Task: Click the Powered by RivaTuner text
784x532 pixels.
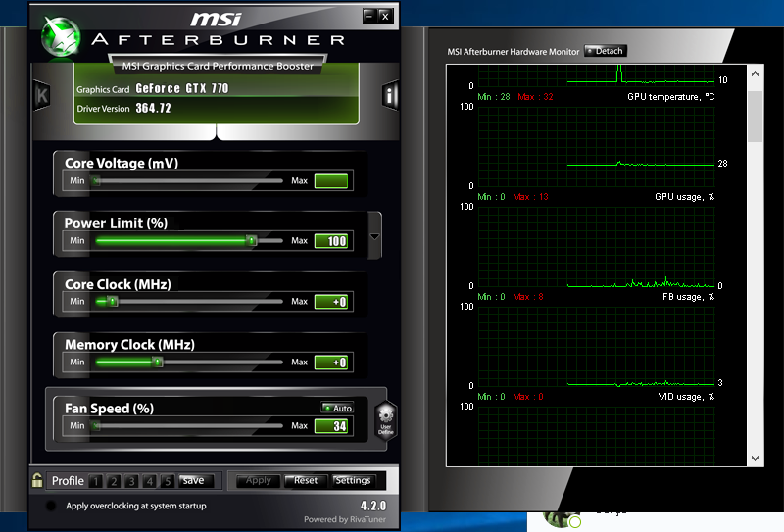Action: pyautogui.click(x=345, y=519)
